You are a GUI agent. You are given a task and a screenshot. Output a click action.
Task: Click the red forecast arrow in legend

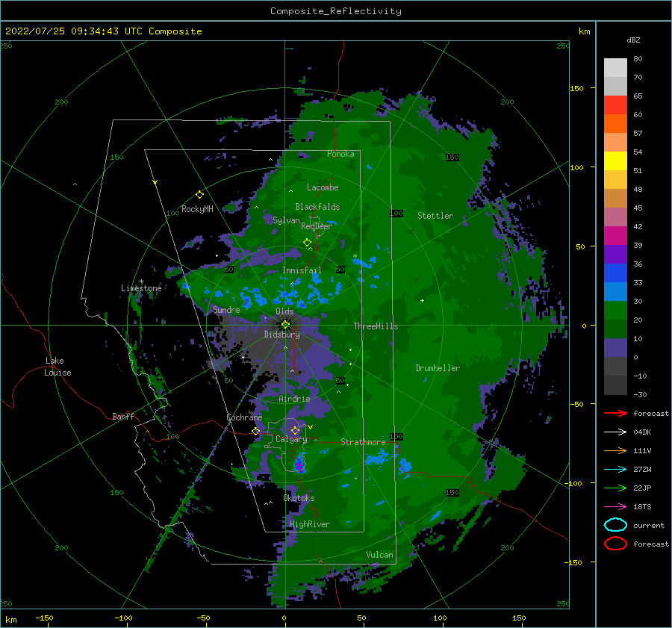point(615,413)
